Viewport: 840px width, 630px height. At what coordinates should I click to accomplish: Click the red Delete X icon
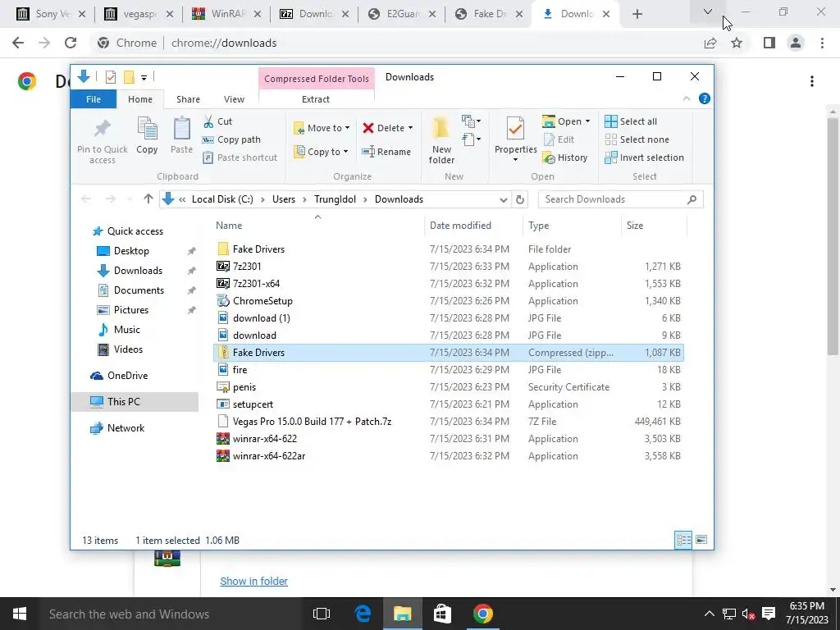tap(368, 128)
